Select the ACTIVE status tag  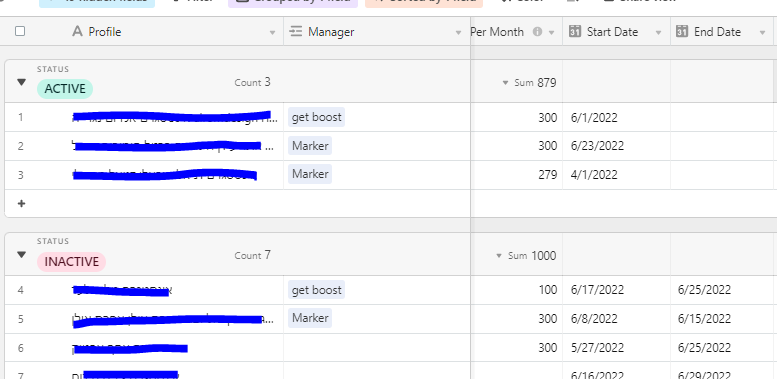pos(65,89)
